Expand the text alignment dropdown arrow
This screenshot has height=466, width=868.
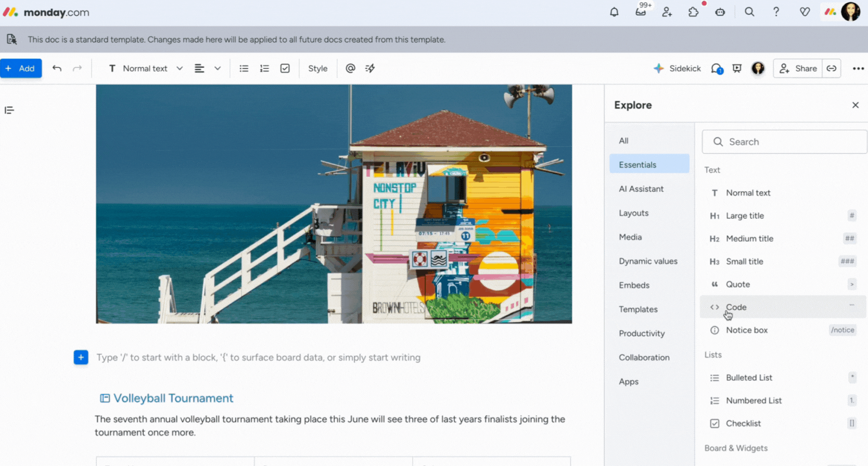[x=218, y=68]
